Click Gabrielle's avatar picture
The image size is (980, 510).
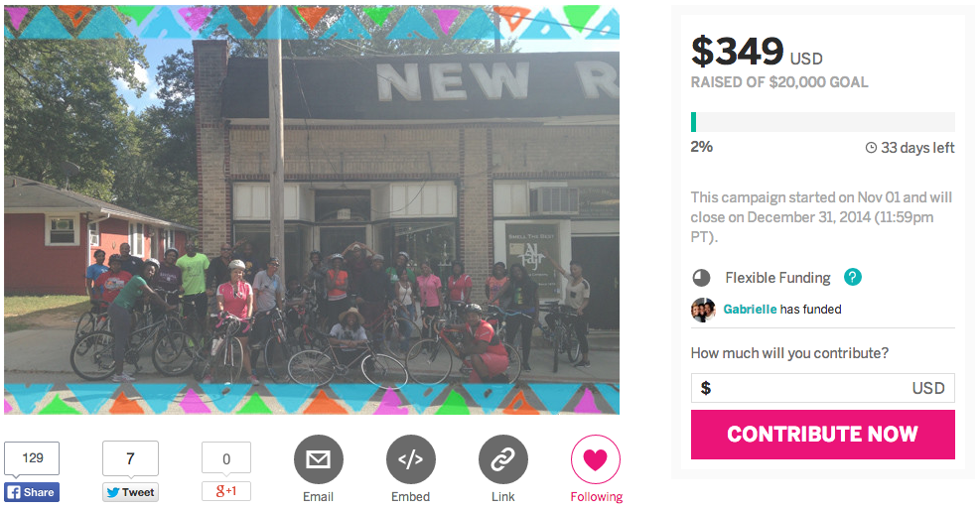[703, 310]
